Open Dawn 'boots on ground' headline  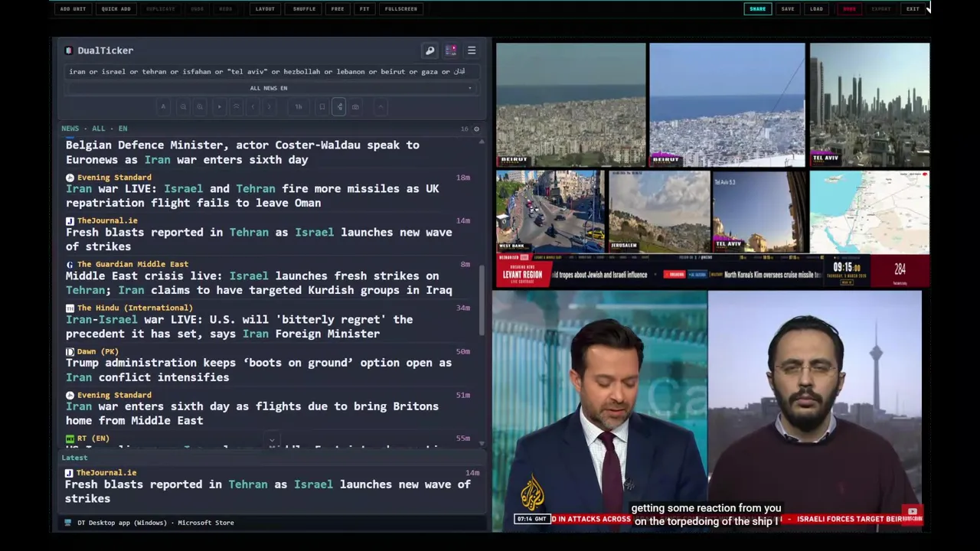pos(259,370)
